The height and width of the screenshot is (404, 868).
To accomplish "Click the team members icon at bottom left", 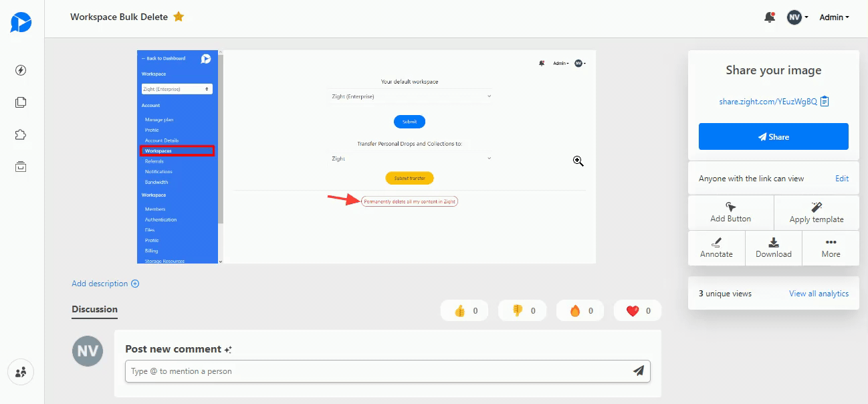I will point(21,371).
